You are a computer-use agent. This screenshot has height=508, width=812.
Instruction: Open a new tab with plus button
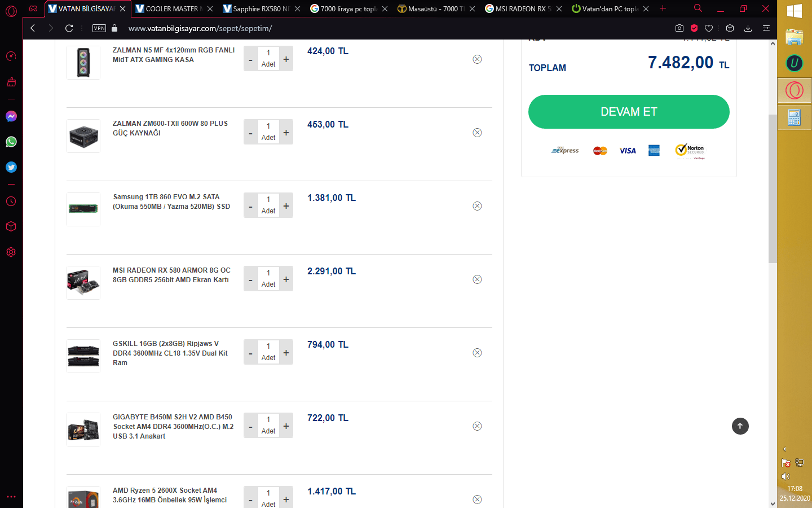tap(663, 8)
